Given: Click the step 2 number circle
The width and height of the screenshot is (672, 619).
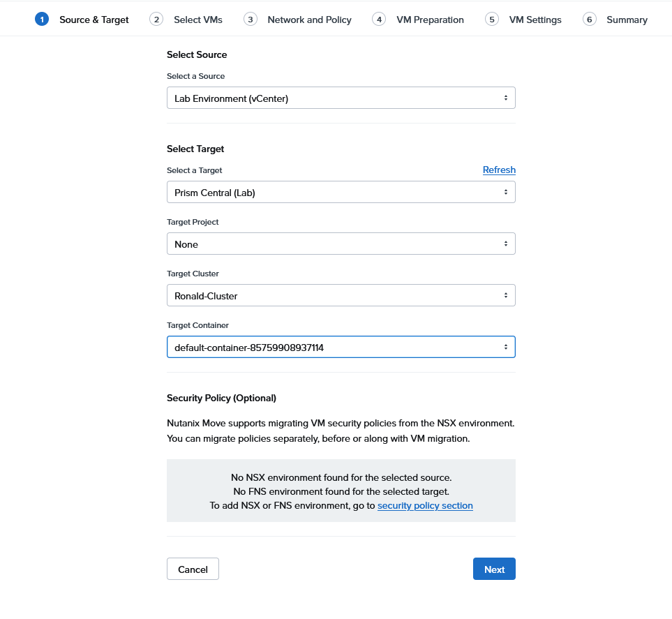Looking at the screenshot, I should pyautogui.click(x=156, y=20).
